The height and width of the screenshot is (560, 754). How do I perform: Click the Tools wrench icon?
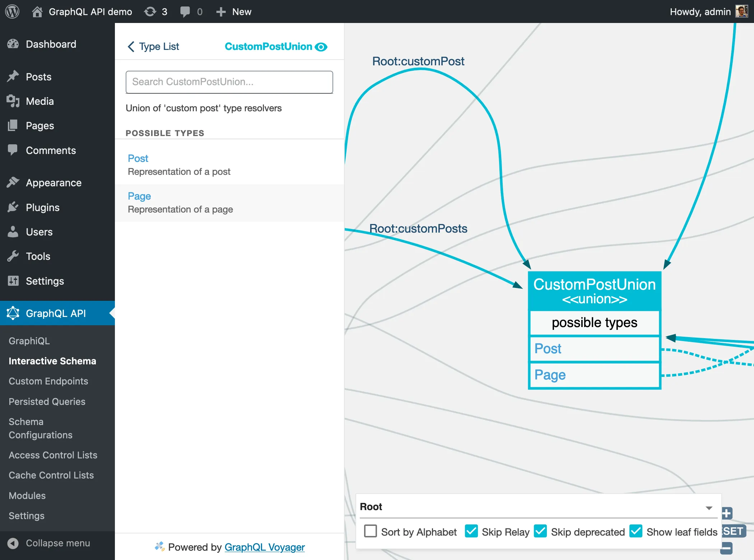click(13, 256)
